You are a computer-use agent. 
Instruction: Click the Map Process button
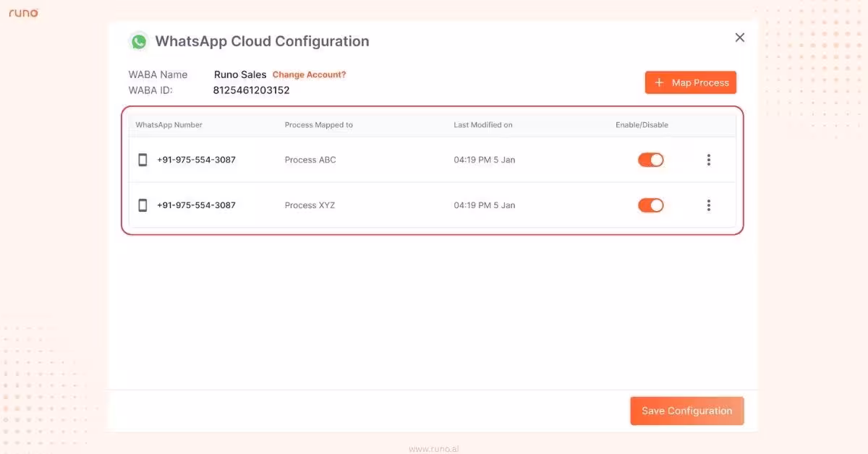tap(690, 82)
